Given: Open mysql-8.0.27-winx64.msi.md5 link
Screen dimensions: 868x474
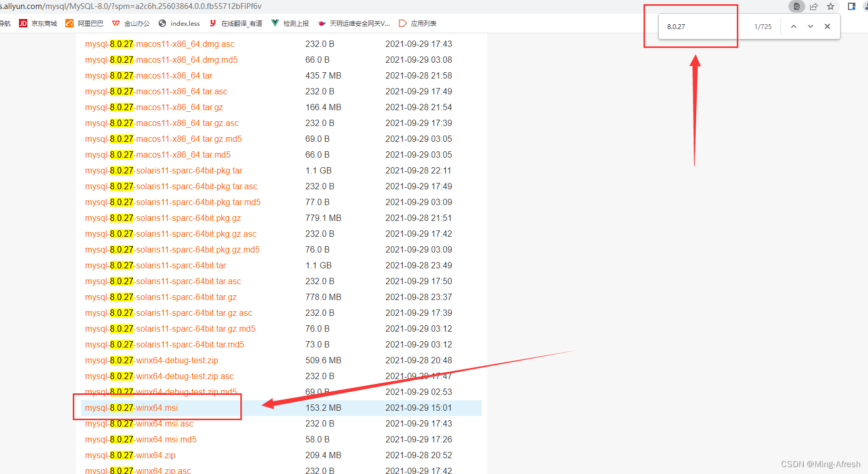Looking at the screenshot, I should tap(141, 439).
